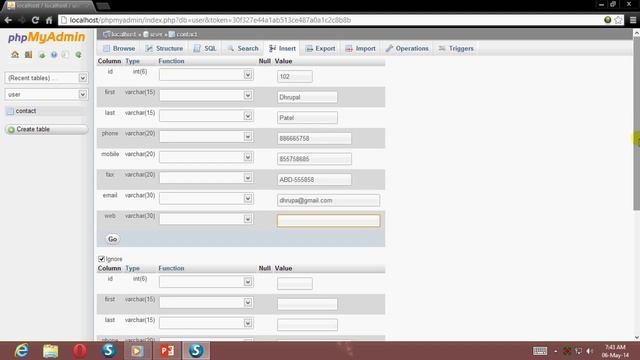Toggle the Ignore checkbox
The height and width of the screenshot is (360, 640).
[101, 259]
